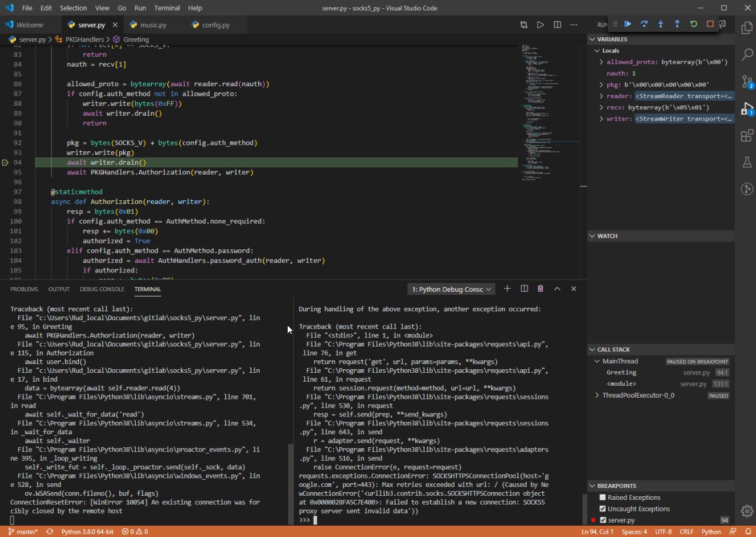This screenshot has width=756, height=537.
Task: Open the Source Control view
Action: 747,82
